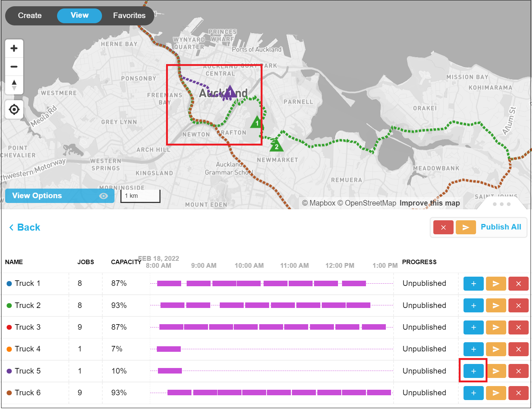
Task: Publish the Truck 2 route
Action: 496,305
